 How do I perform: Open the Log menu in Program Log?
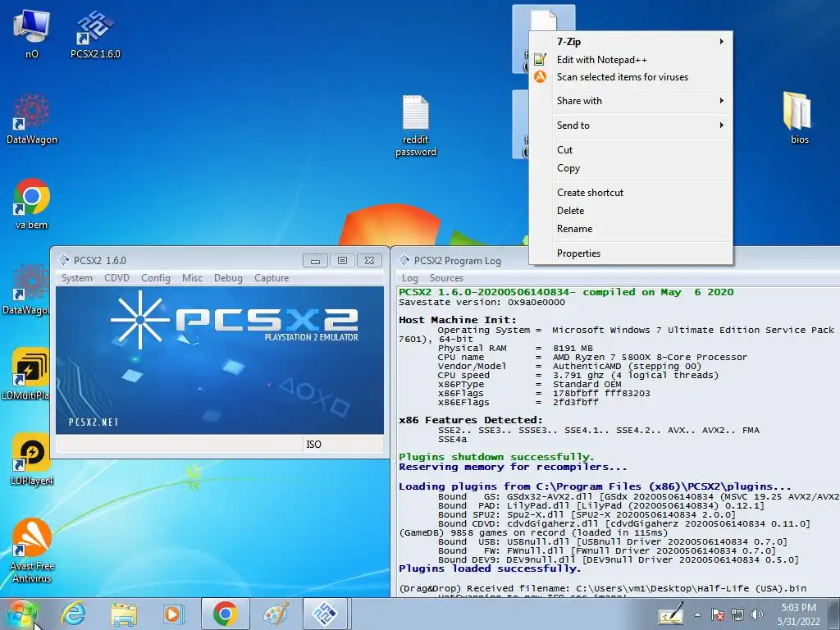pos(410,278)
